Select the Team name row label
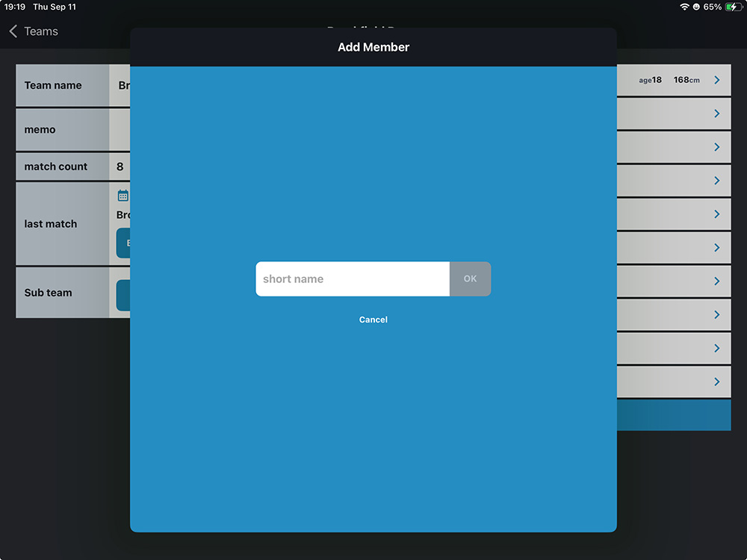 tap(53, 85)
